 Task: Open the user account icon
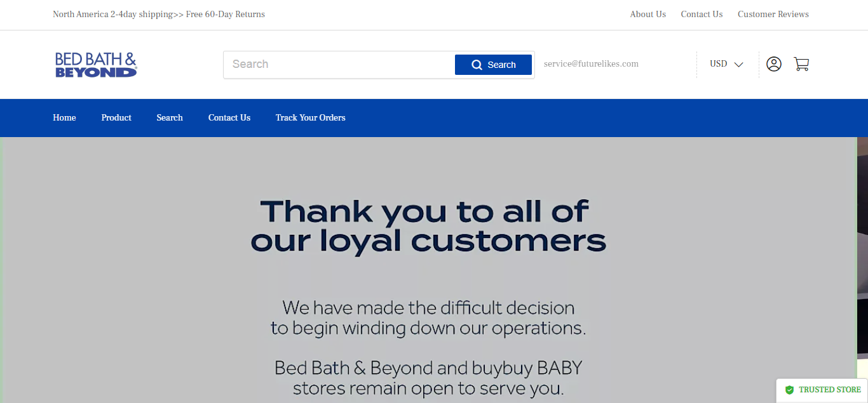773,64
